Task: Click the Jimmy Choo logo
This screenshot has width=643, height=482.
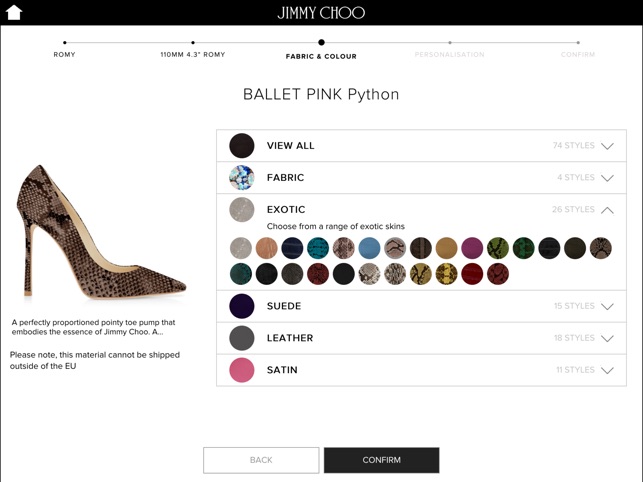Action: pyautogui.click(x=321, y=13)
